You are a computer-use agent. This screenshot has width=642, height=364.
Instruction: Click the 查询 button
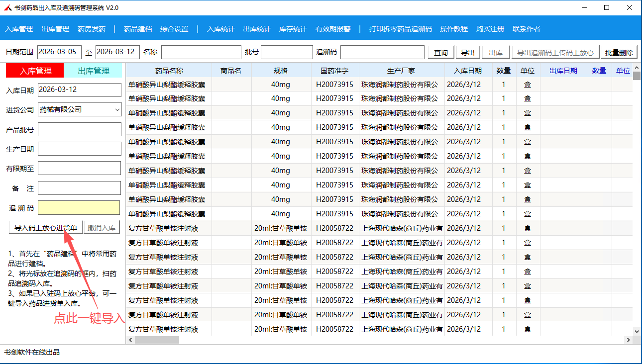tap(440, 53)
